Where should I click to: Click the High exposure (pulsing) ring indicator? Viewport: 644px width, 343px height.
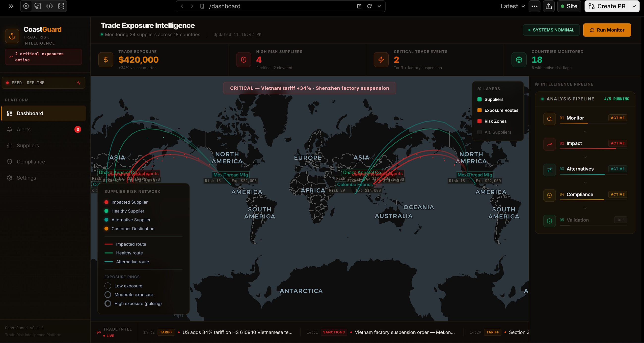pyautogui.click(x=108, y=304)
